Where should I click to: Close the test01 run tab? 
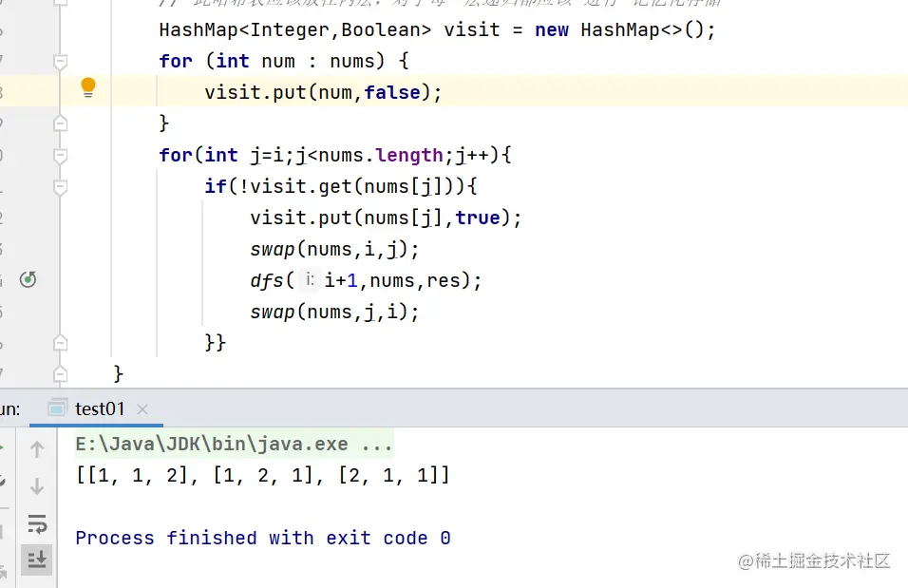(142, 409)
